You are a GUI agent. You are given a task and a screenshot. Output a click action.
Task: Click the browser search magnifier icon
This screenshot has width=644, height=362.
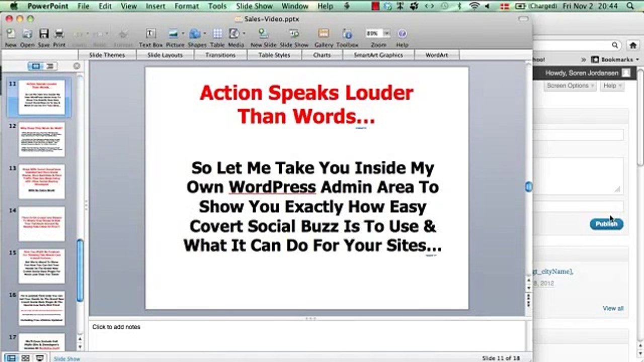pos(615,45)
